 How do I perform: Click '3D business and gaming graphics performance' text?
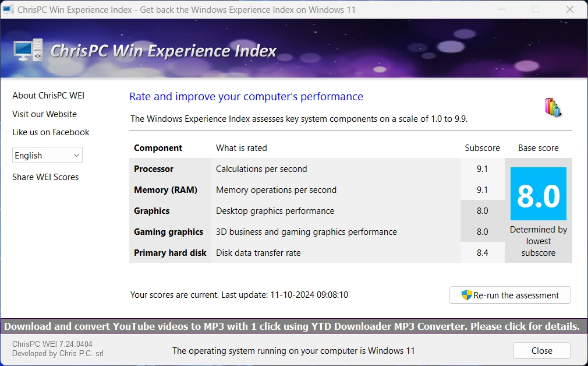pyautogui.click(x=306, y=232)
